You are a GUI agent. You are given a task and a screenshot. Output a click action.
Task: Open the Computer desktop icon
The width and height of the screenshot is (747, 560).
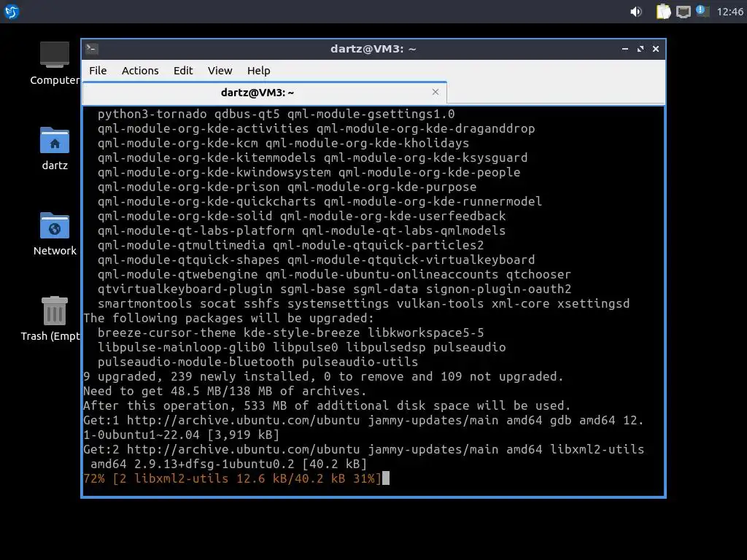[54, 63]
